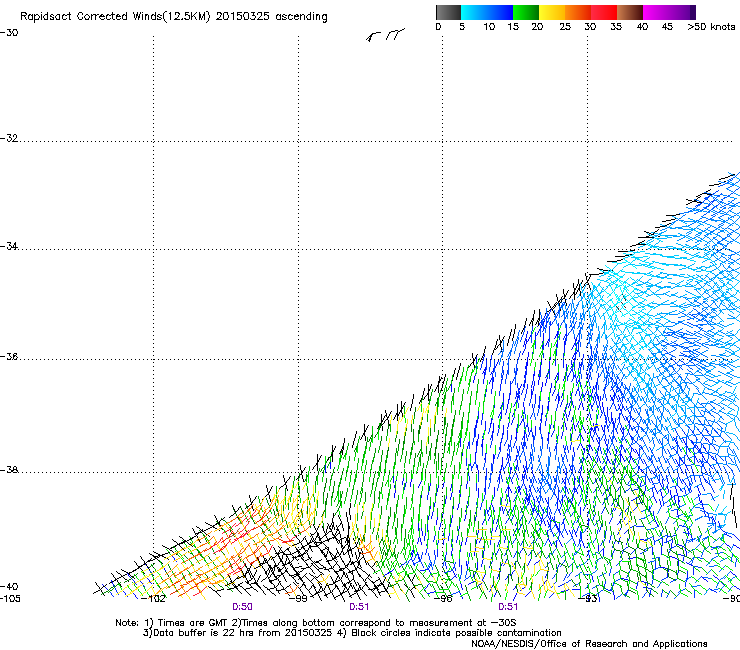Click the 0:51 time label between -96 and -93
The image size is (740, 650).
pos(508,607)
